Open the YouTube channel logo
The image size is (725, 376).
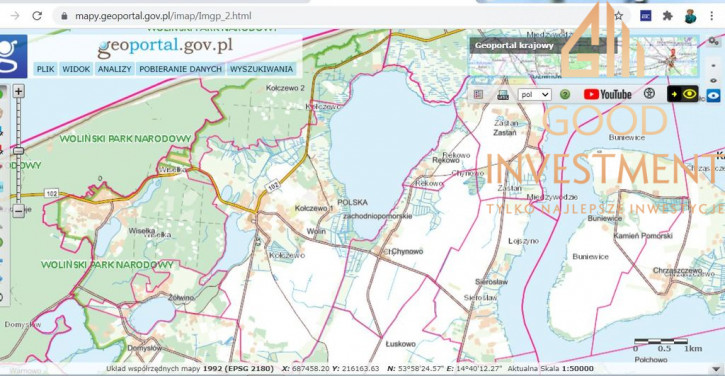coord(608,94)
